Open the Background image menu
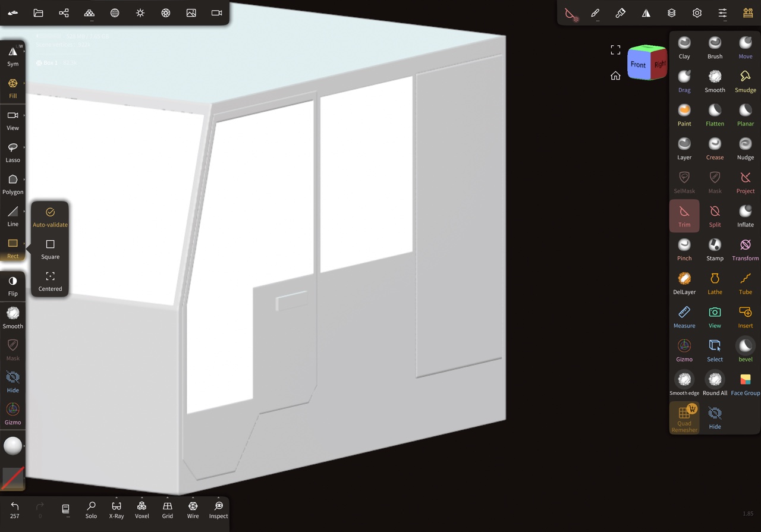 point(191,12)
